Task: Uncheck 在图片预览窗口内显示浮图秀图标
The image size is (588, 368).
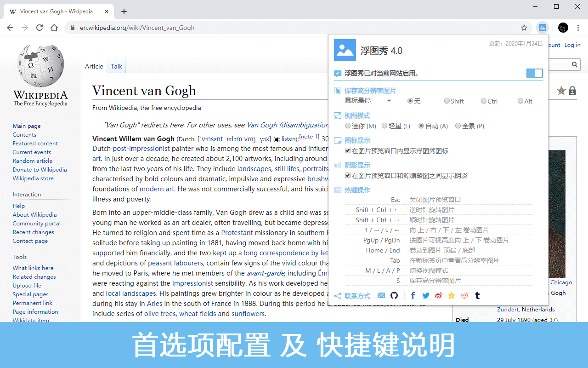Action: [348, 150]
